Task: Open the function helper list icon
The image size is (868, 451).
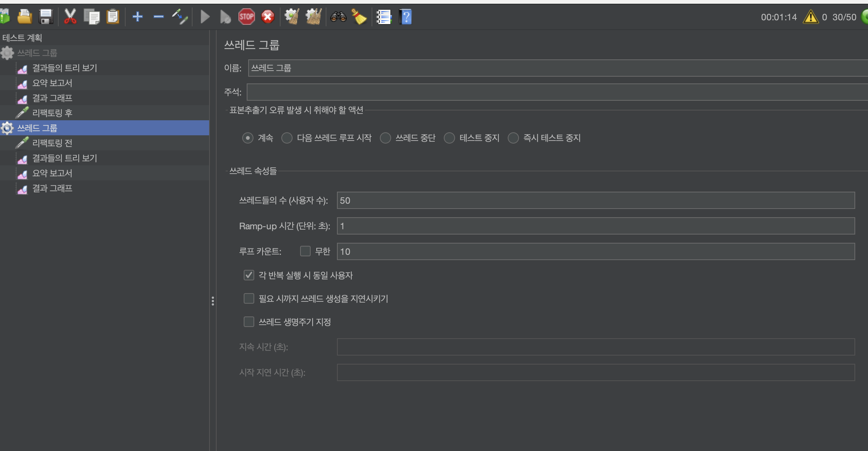Action: [384, 17]
